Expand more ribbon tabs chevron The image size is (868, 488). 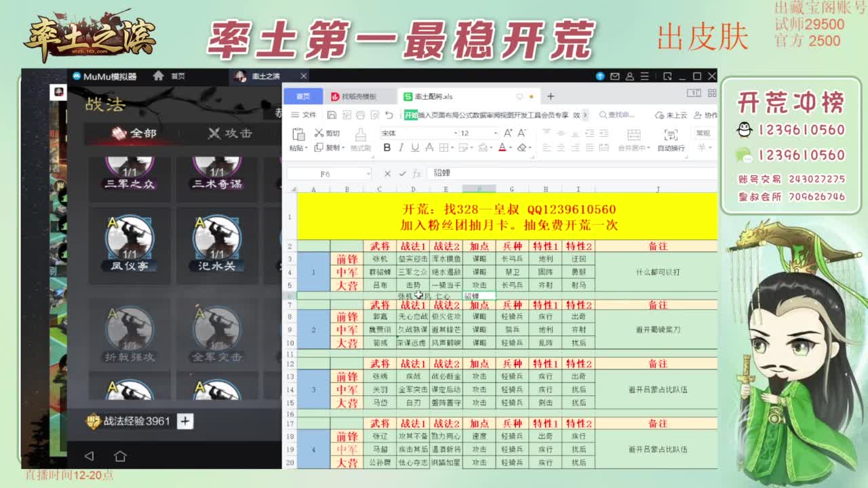tap(586, 115)
